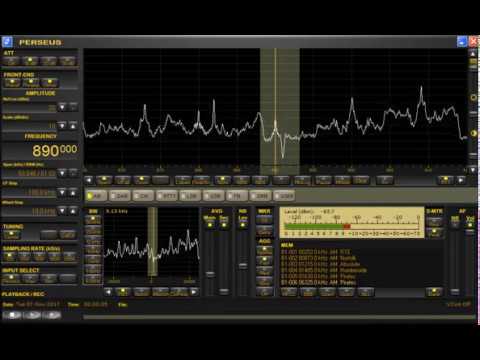Toggle the Dither front end button
The width and height of the screenshot is (480, 360).
50,82
